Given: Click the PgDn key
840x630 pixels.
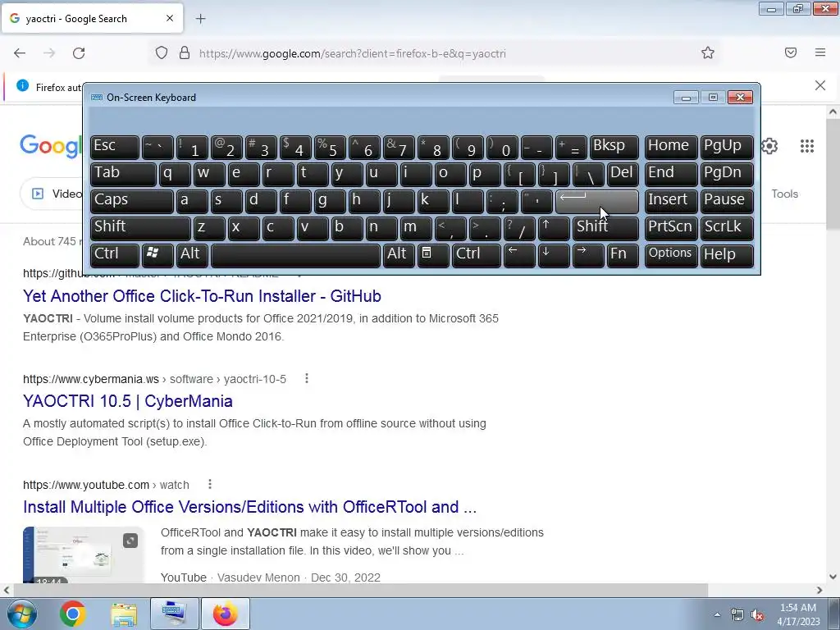Looking at the screenshot, I should coord(727,175).
